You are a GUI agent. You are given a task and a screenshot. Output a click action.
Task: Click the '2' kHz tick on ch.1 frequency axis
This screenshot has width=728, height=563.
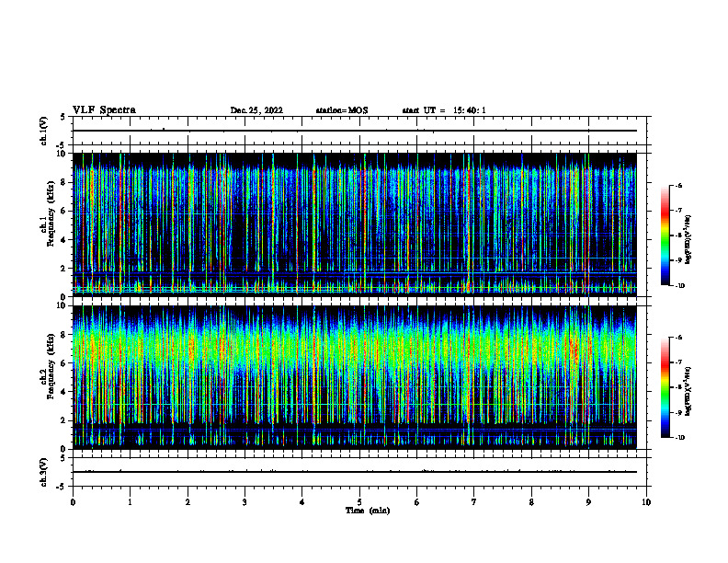pyautogui.click(x=64, y=268)
